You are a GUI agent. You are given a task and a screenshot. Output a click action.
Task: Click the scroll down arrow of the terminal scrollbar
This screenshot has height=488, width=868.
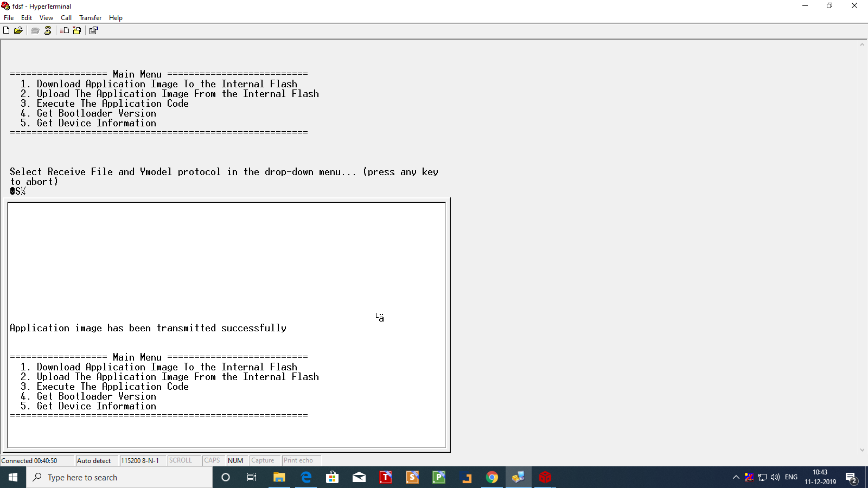(862, 450)
